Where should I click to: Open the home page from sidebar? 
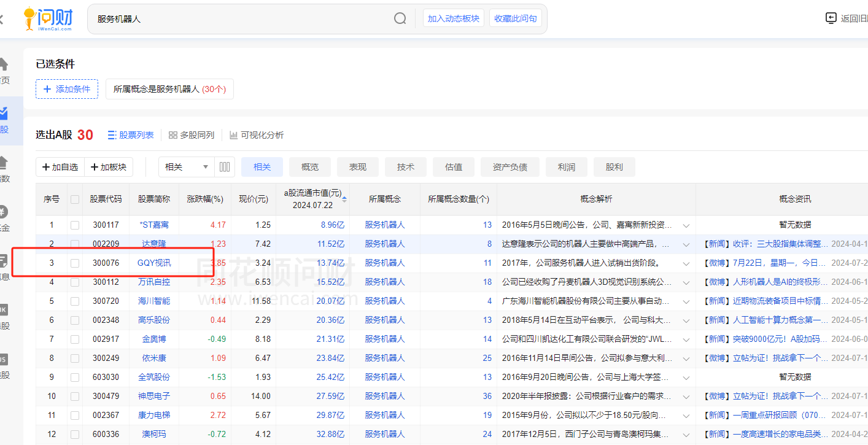[x=3, y=64]
